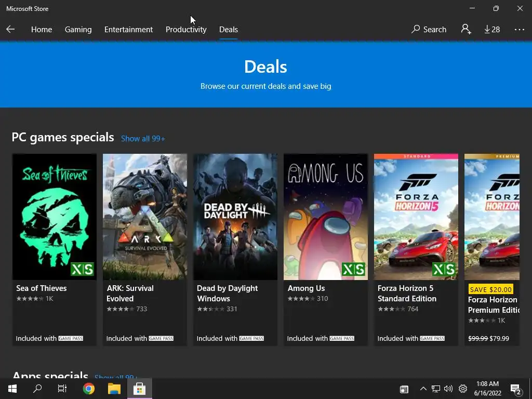Open the news widget tray icon
Image resolution: width=532 pixels, height=399 pixels.
coord(404,389)
